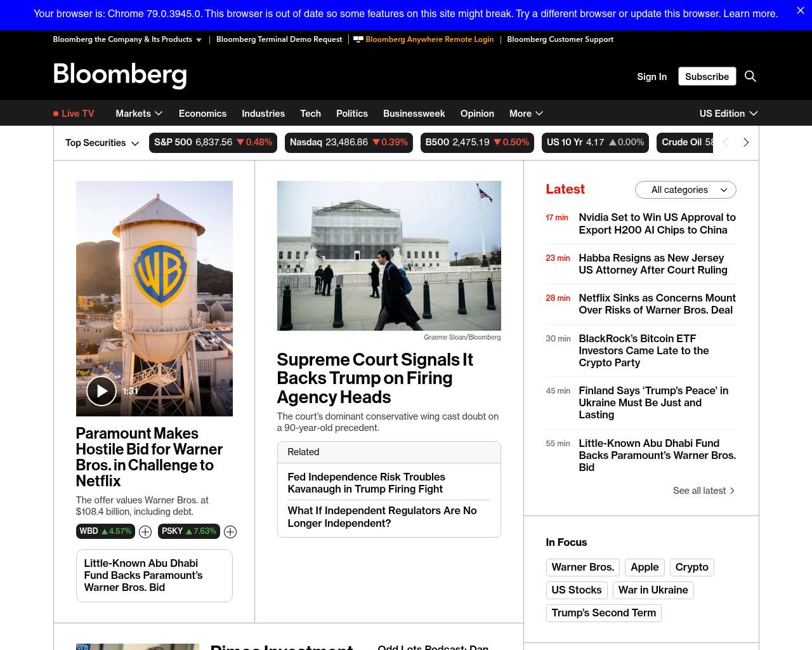View See all latest link

click(x=704, y=491)
